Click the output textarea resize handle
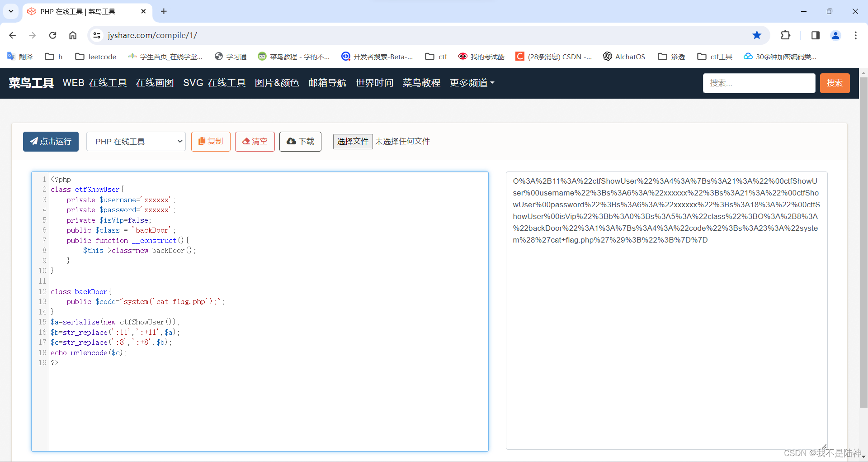This screenshot has width=868, height=462. coord(824,446)
